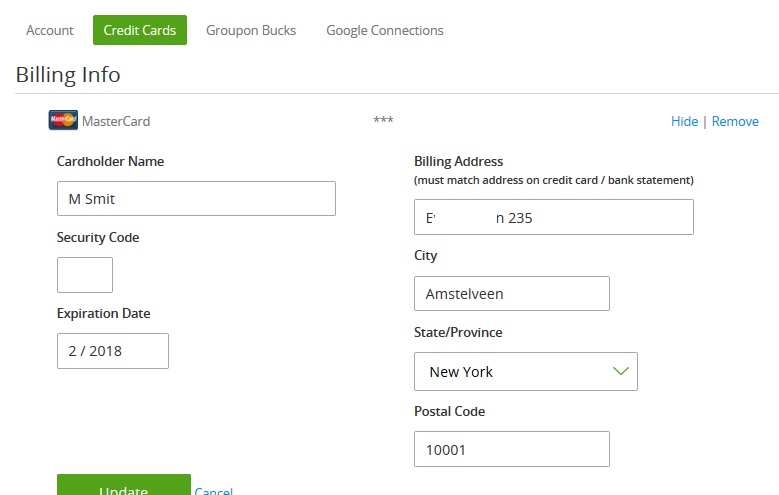Click the Billing Info heading
Screen dimensions: 779x495
[68, 75]
